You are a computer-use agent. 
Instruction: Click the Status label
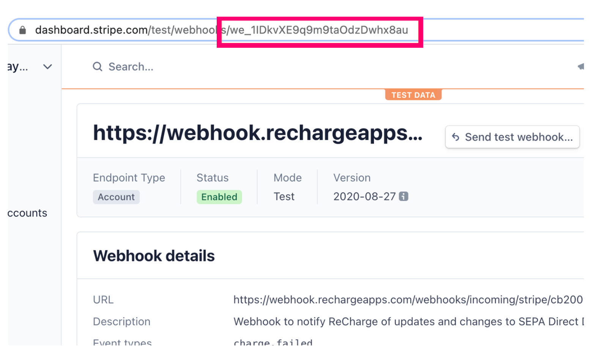pyautogui.click(x=213, y=178)
